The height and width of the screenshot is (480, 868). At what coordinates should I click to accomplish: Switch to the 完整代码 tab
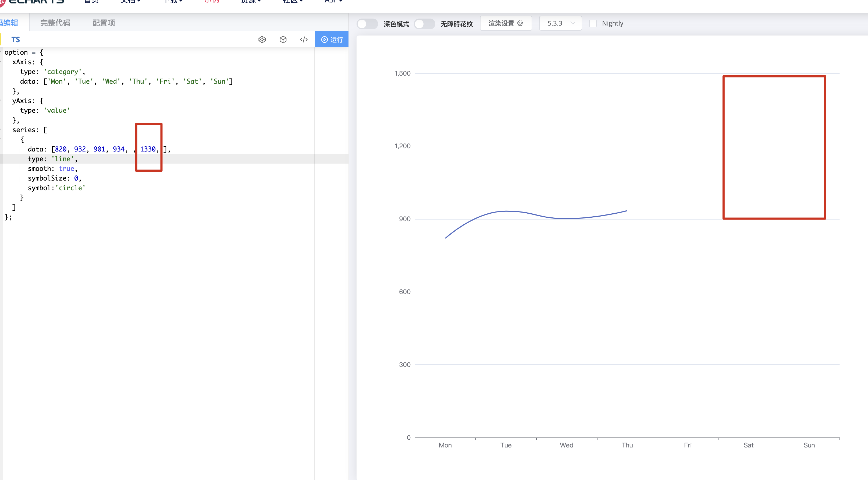[x=55, y=23]
